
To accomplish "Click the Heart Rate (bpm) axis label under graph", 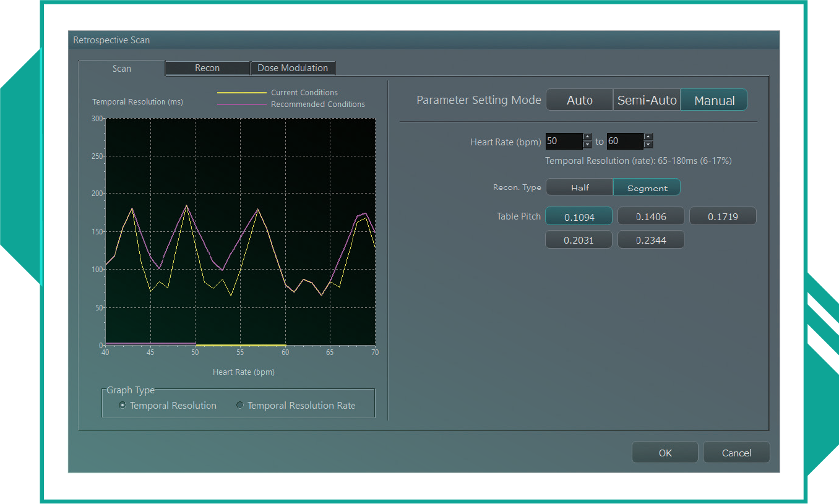I will (x=244, y=372).
